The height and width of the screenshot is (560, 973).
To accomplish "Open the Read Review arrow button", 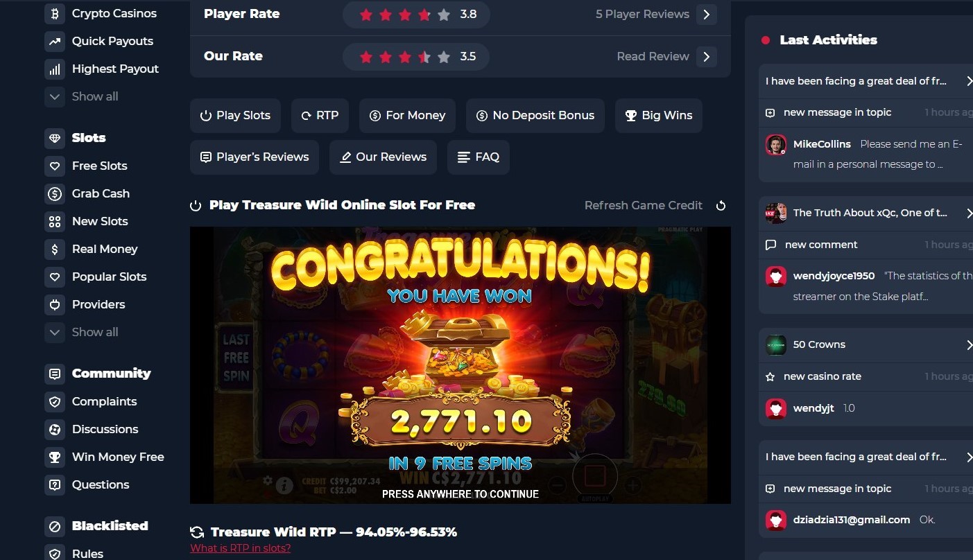I will 707,56.
